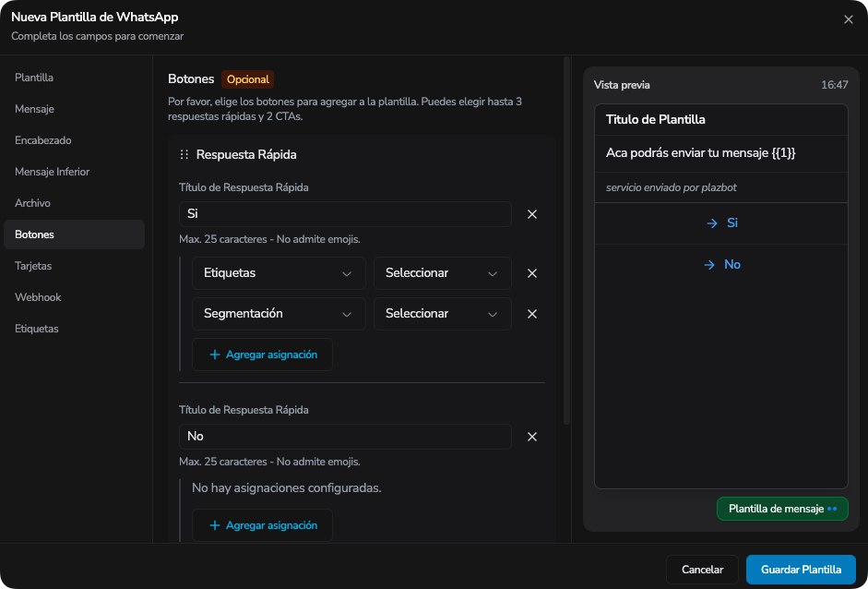Viewport: 868px width, 589px height.
Task: Remove the 'Si' quick reply with its X
Action: coord(532,214)
